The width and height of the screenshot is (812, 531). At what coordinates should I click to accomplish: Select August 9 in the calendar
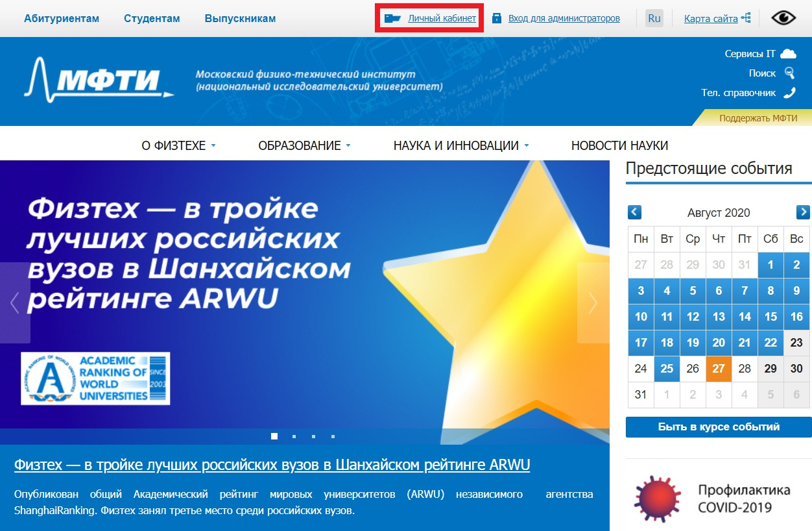(x=796, y=291)
